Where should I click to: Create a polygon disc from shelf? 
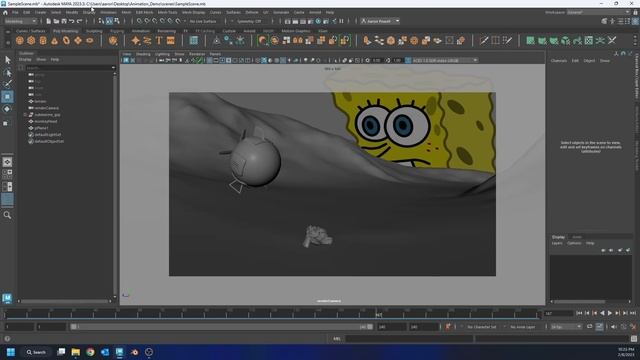coord(90,40)
